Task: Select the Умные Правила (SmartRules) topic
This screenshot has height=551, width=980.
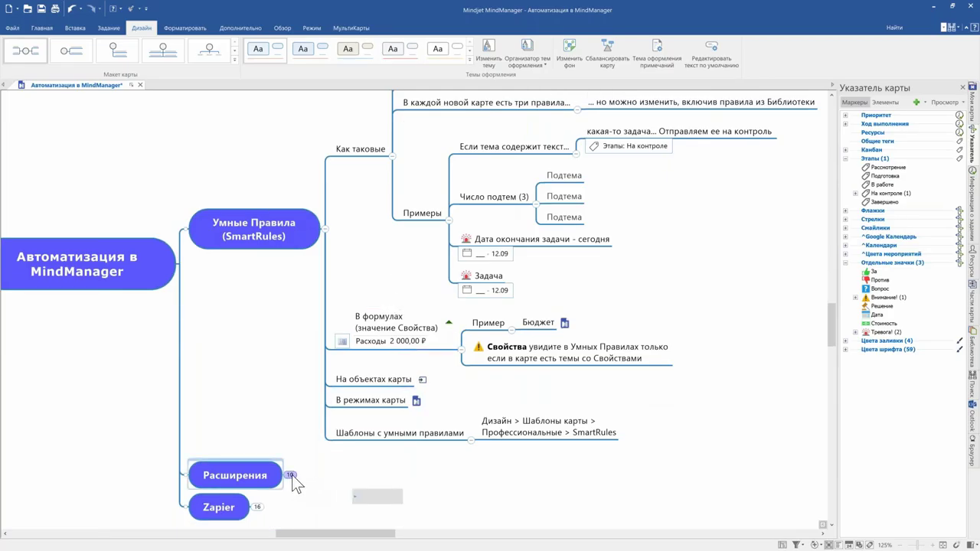Action: point(254,229)
